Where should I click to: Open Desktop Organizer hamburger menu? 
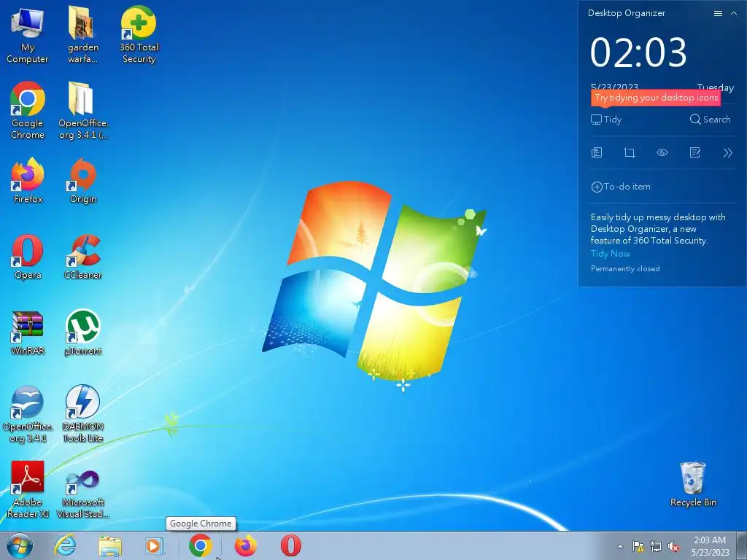pyautogui.click(x=718, y=13)
